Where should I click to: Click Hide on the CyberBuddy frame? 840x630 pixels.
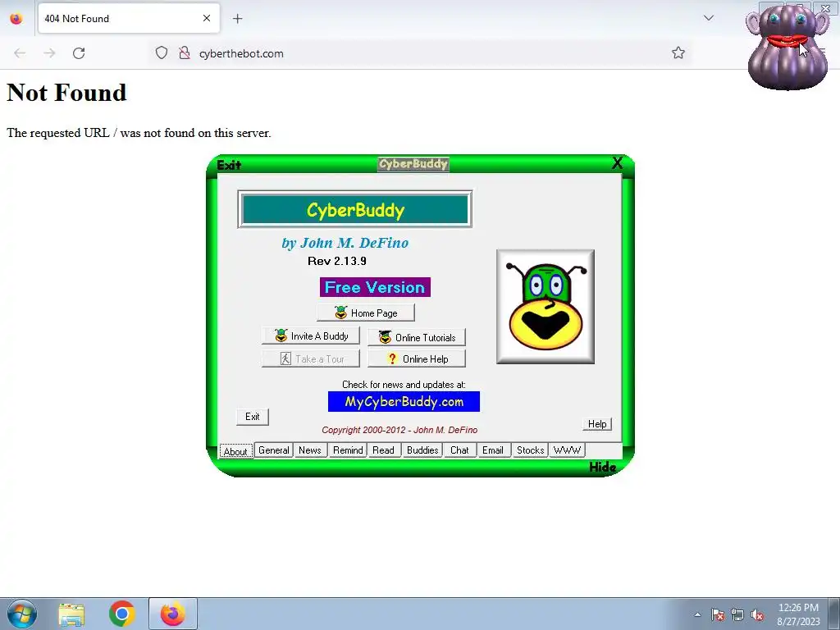603,467
